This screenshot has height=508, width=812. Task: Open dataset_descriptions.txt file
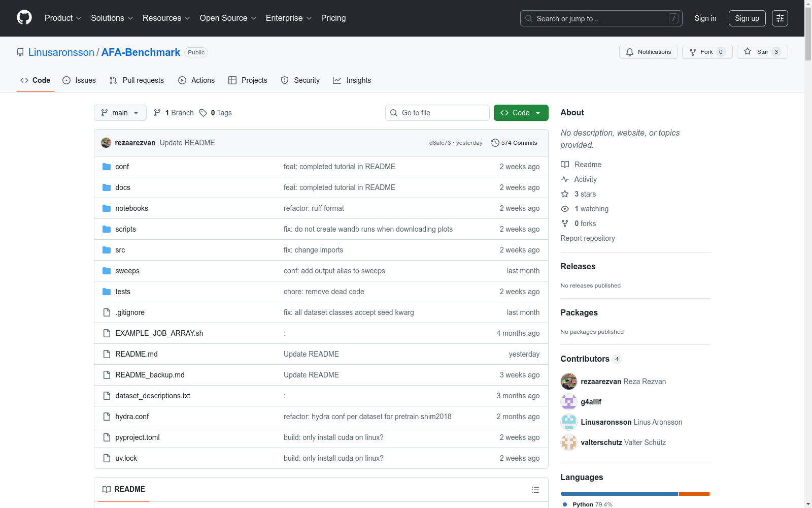click(x=153, y=396)
